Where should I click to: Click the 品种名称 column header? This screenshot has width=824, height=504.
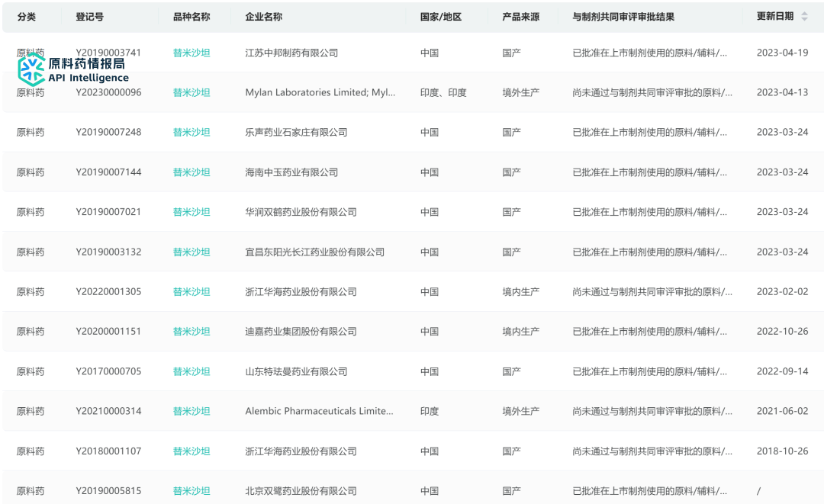tap(192, 17)
